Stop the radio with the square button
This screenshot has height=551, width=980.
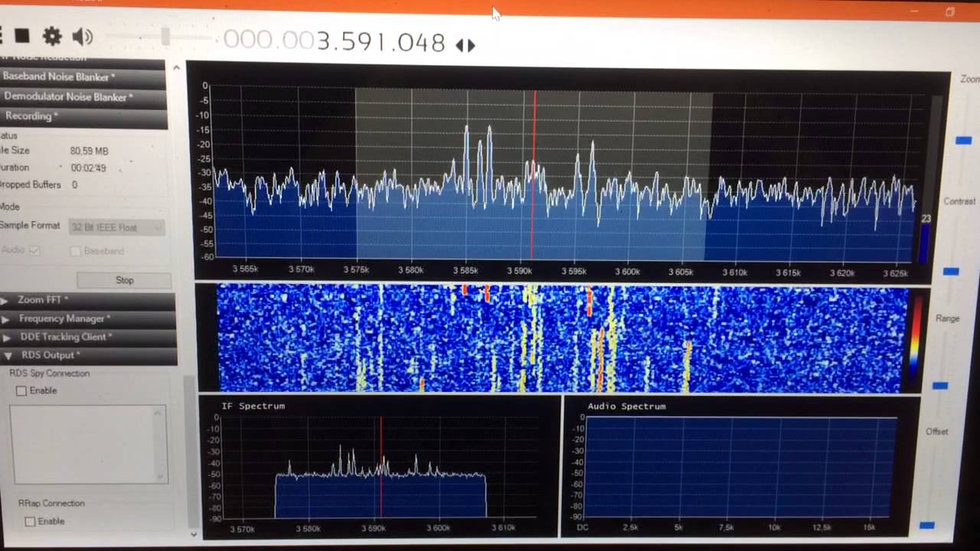(x=21, y=35)
